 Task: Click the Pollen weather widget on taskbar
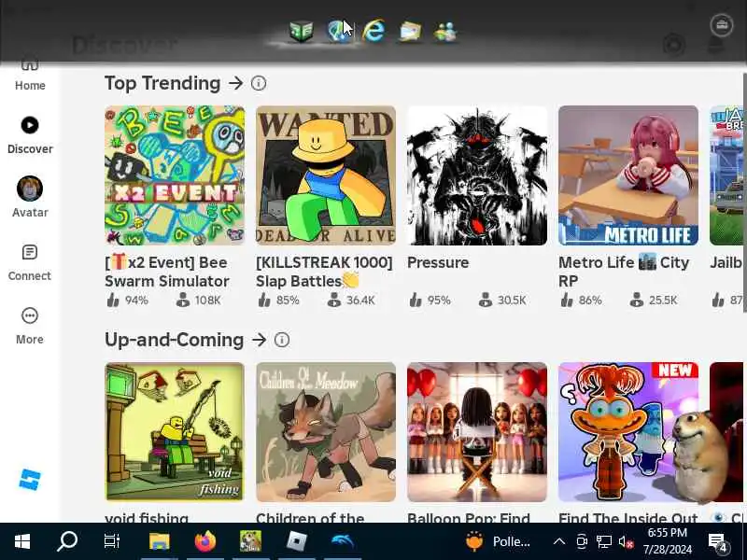point(499,541)
